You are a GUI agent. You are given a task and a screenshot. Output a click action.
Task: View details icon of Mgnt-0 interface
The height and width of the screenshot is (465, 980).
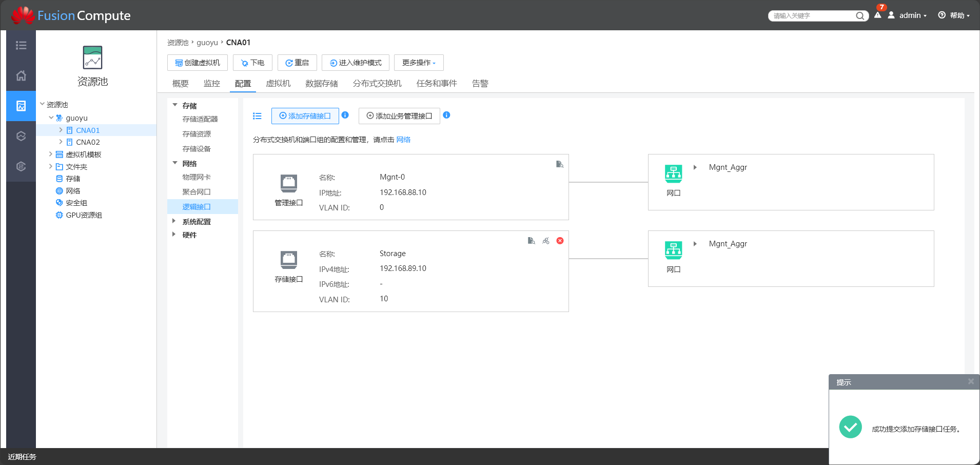pos(560,164)
